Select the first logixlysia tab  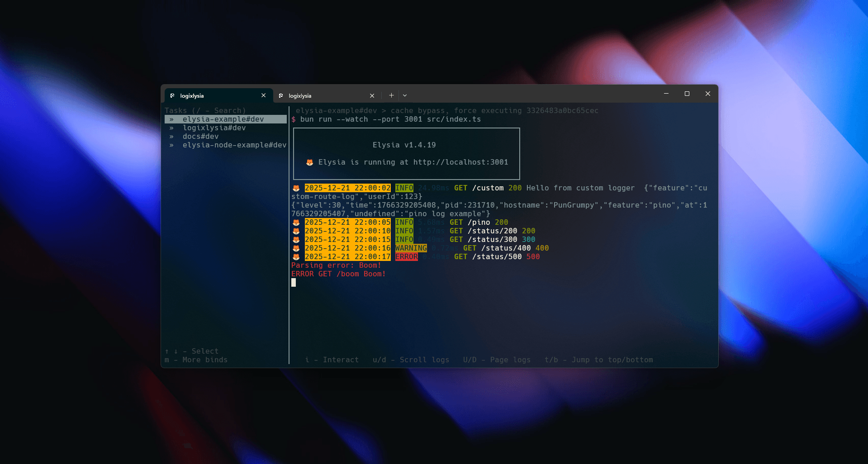tap(213, 96)
